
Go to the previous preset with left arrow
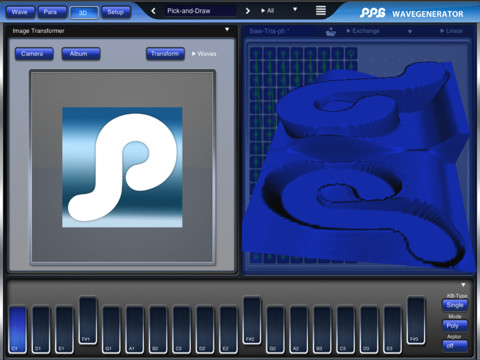[x=153, y=11]
